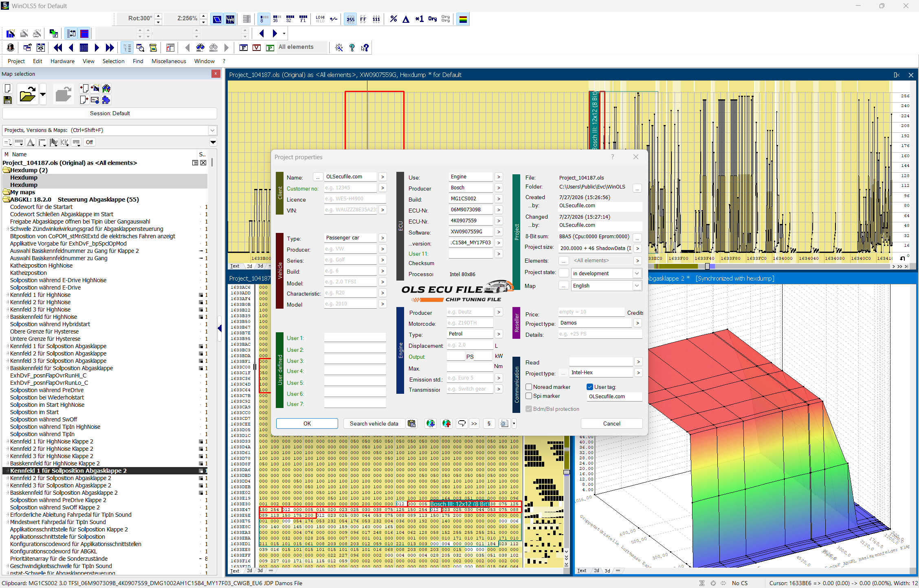The image size is (919, 588).
Task: Toggle LoHi/HiLo byte order icon
Action: tap(320, 19)
